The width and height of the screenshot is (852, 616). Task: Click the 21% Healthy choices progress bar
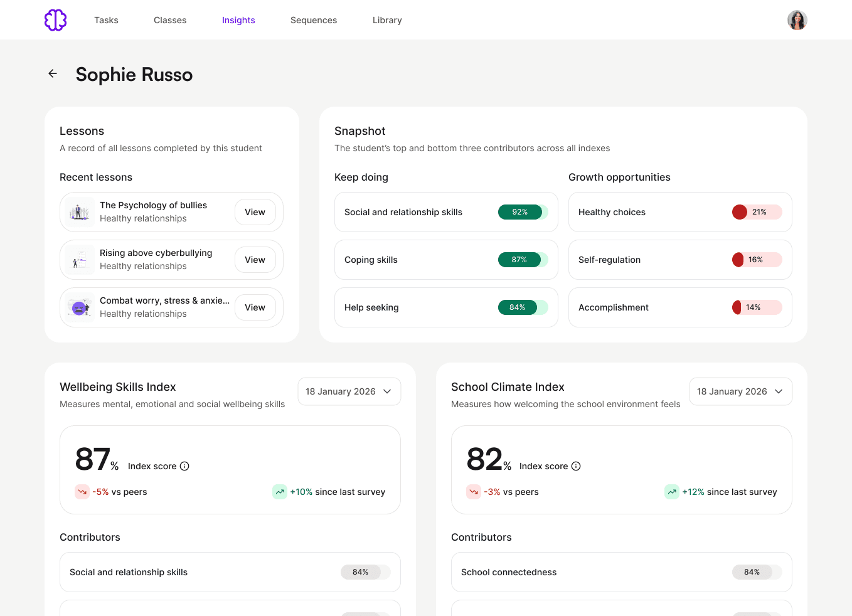[757, 212]
